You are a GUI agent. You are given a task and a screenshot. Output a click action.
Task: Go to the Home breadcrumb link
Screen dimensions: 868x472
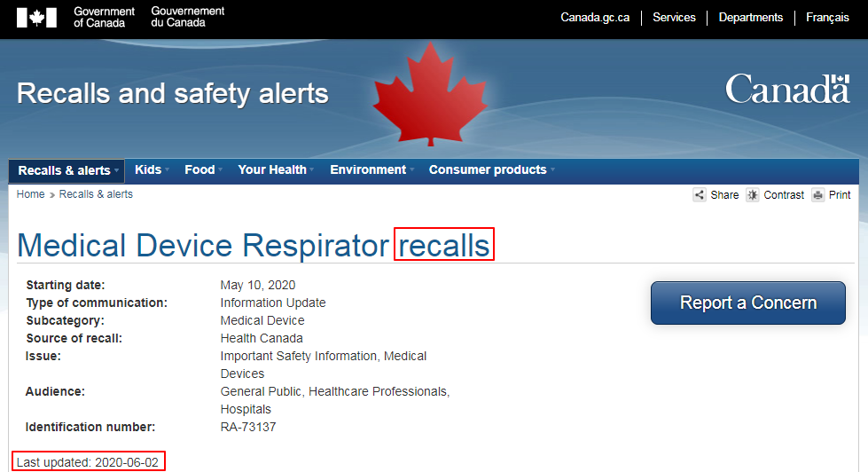[30, 194]
